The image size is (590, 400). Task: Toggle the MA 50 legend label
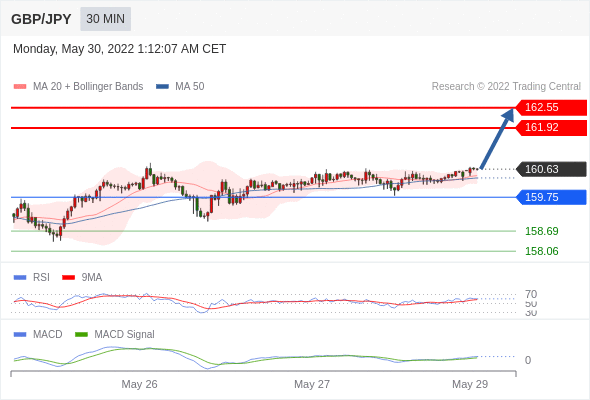[x=190, y=87]
